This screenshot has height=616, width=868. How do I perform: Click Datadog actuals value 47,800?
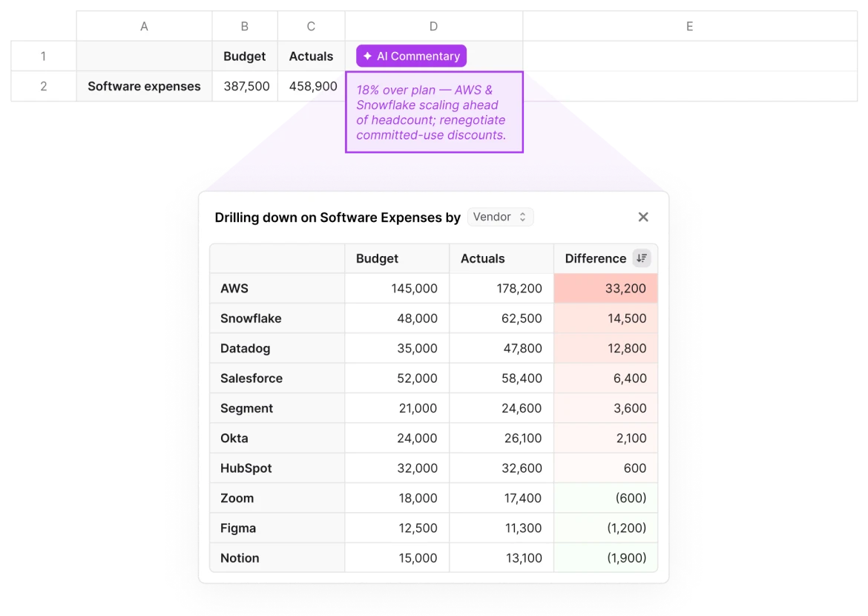(x=502, y=348)
